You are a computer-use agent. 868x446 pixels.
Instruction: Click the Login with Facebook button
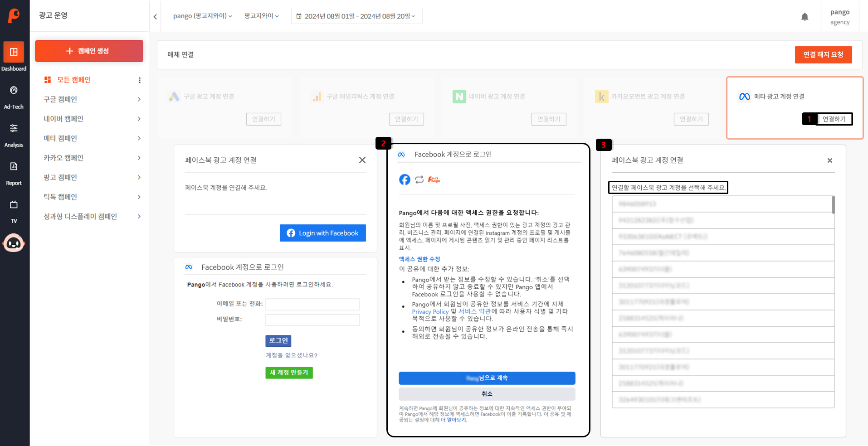point(323,233)
